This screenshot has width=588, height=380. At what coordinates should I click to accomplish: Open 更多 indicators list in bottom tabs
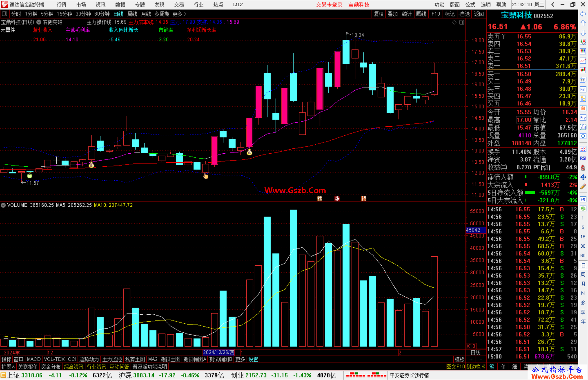[240, 360]
